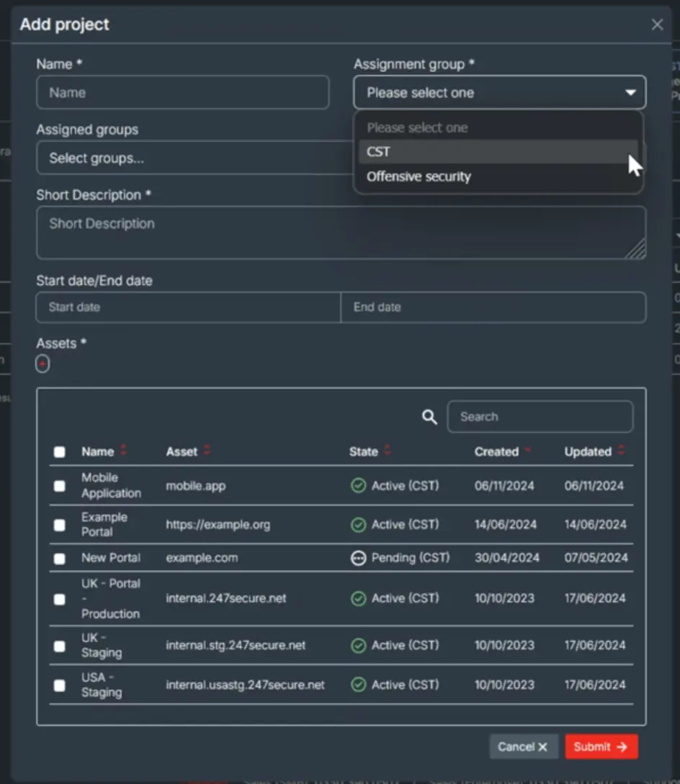This screenshot has height=784, width=680.
Task: Click the 'New Portal' name cell
Action: pyautogui.click(x=111, y=558)
